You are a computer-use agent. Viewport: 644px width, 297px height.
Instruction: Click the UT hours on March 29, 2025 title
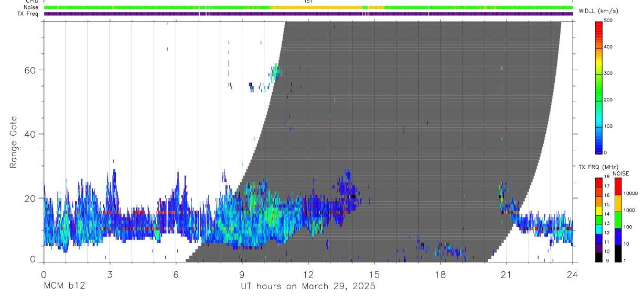(308, 287)
